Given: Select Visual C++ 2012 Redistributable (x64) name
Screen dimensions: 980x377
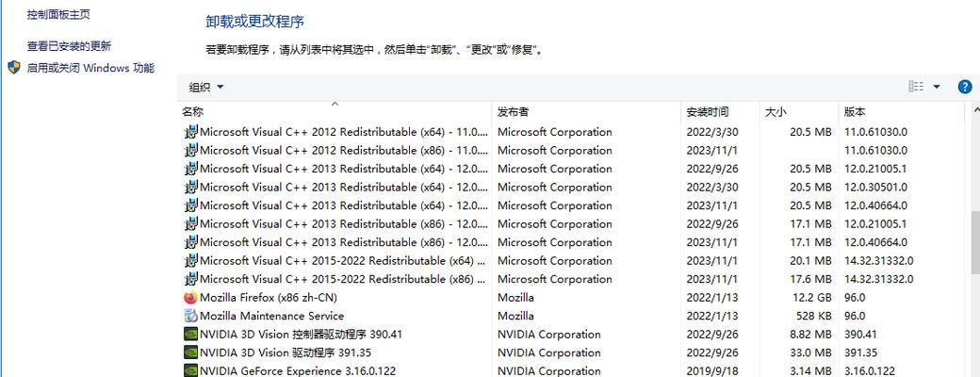Looking at the screenshot, I should click(344, 132).
